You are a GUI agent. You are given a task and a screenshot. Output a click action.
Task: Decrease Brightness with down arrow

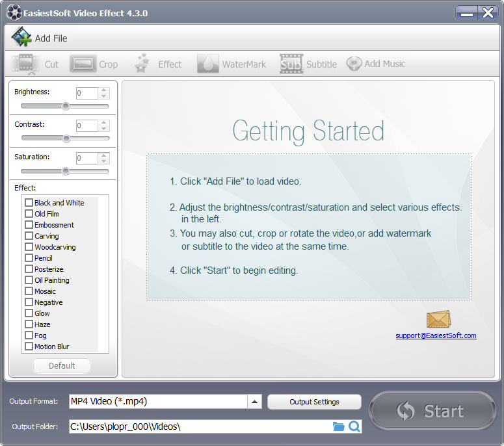coord(104,96)
